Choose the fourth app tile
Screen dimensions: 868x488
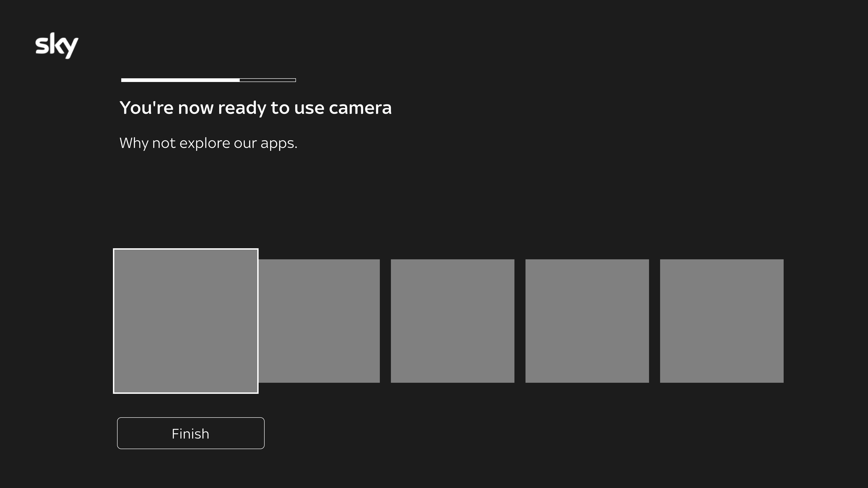pos(587,321)
